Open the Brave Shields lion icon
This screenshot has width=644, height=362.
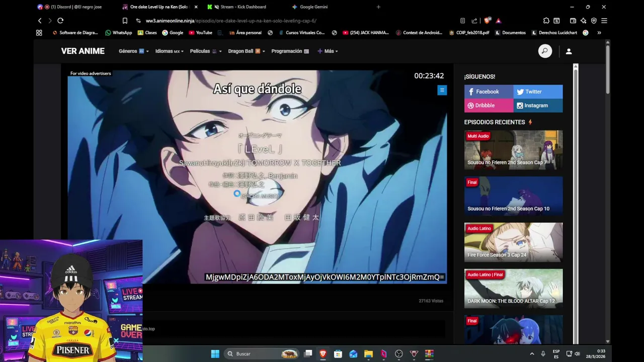point(487,21)
